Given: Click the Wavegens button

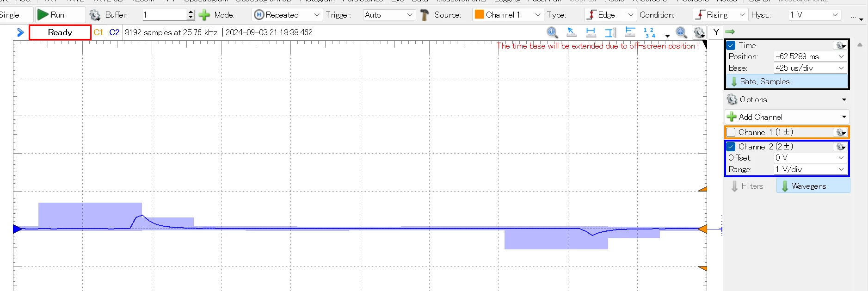Looking at the screenshot, I should tap(813, 186).
